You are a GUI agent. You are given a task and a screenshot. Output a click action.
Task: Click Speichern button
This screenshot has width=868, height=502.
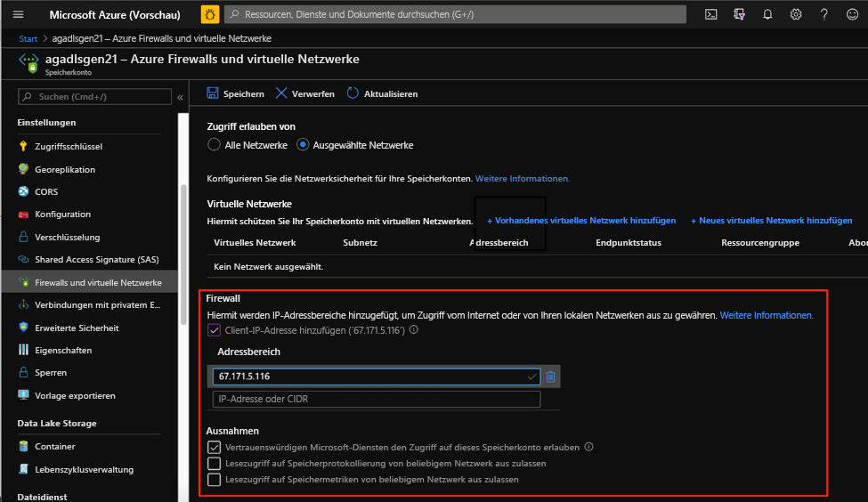click(x=235, y=93)
